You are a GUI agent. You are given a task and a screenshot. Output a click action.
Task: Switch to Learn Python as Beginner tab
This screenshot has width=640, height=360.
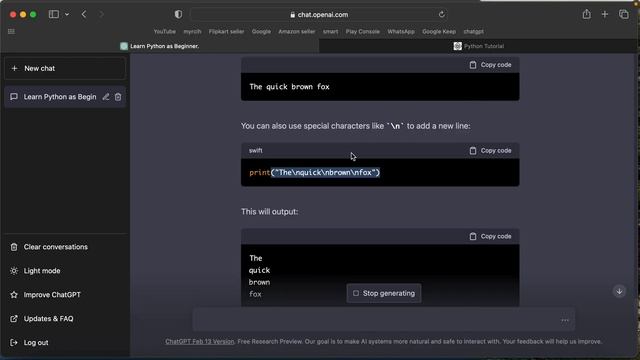[160, 46]
